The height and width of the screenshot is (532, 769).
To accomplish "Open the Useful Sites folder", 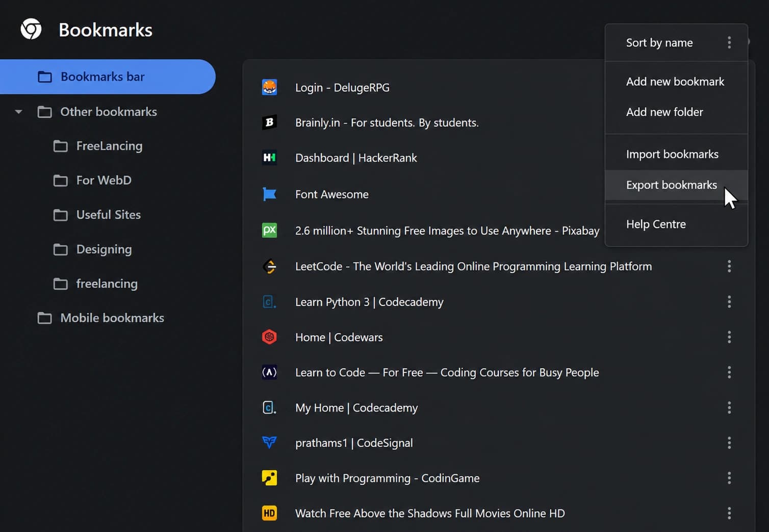I will point(109,215).
